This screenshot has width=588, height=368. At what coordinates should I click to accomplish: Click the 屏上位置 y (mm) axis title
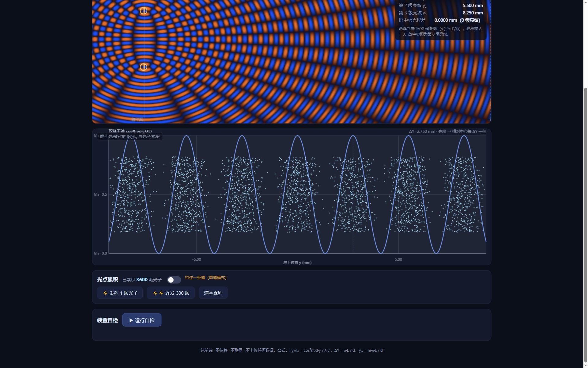(297, 263)
